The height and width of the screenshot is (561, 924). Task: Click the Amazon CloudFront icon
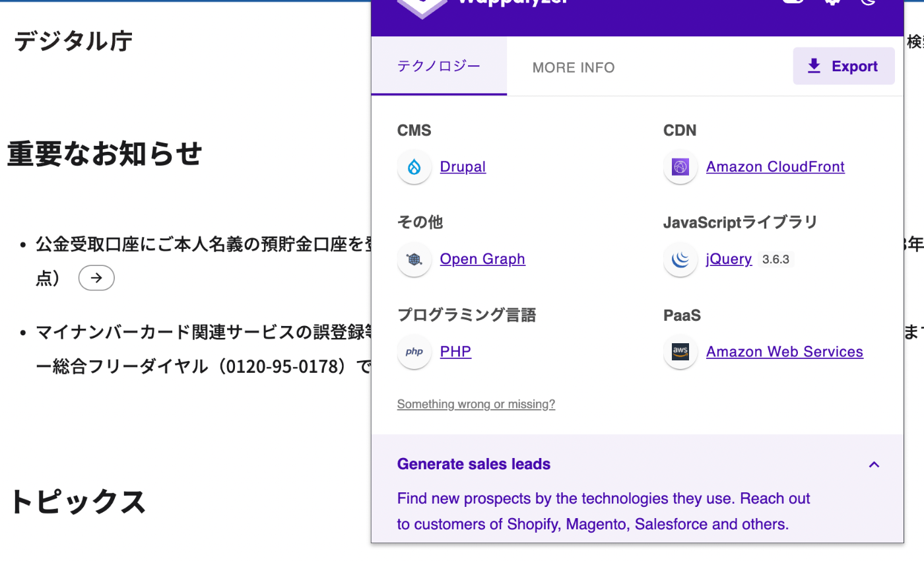(x=680, y=167)
